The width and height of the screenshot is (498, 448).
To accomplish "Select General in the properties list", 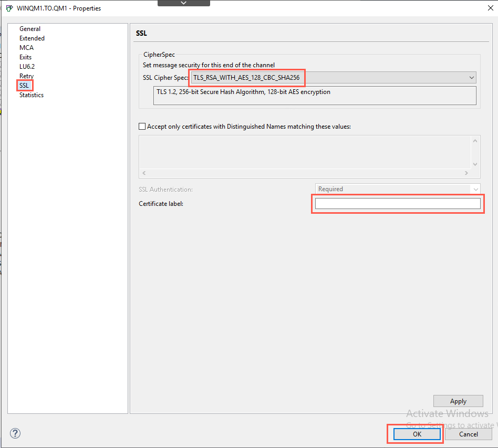I will click(x=30, y=28).
